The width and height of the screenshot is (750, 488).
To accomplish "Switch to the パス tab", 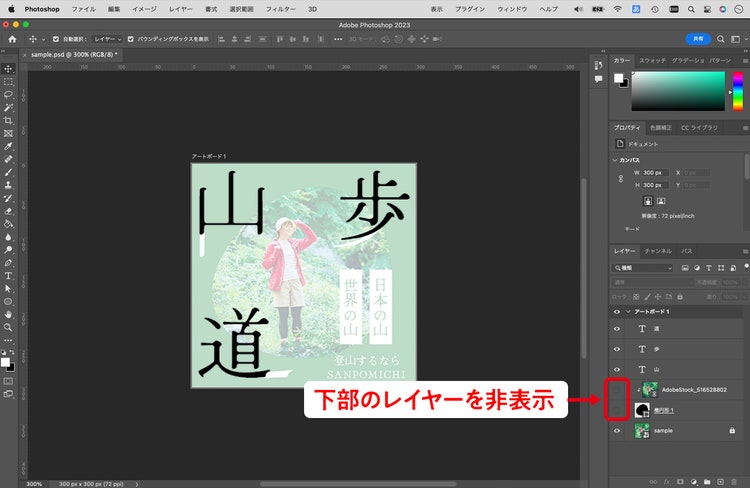I will click(687, 251).
